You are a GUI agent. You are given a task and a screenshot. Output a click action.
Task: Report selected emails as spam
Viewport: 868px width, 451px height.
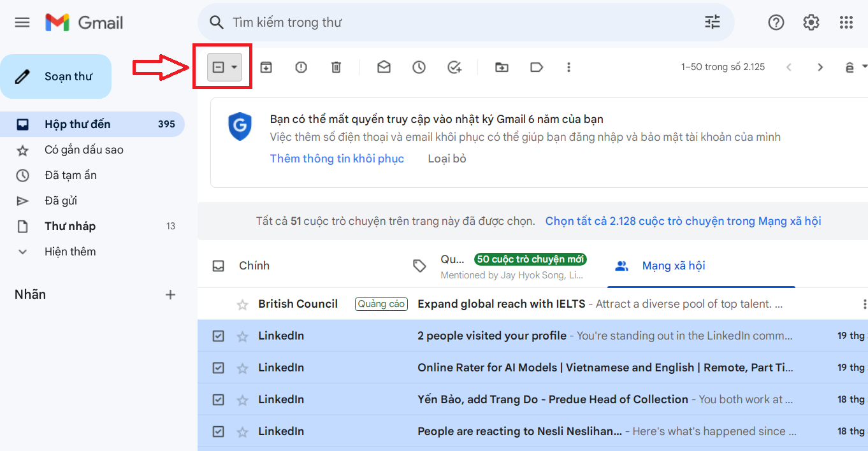click(x=301, y=66)
